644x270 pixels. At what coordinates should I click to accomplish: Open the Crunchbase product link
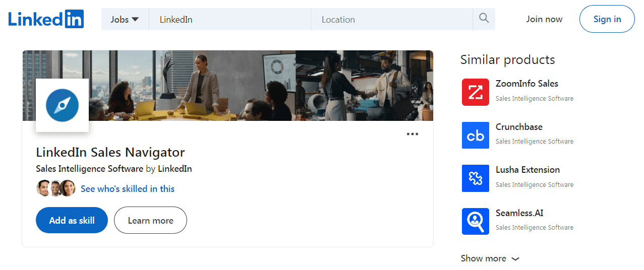point(519,127)
